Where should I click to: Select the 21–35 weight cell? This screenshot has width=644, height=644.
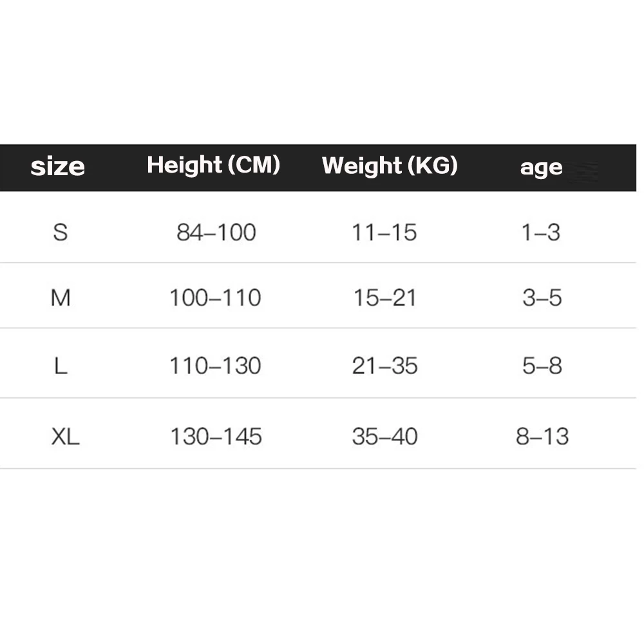point(385,366)
